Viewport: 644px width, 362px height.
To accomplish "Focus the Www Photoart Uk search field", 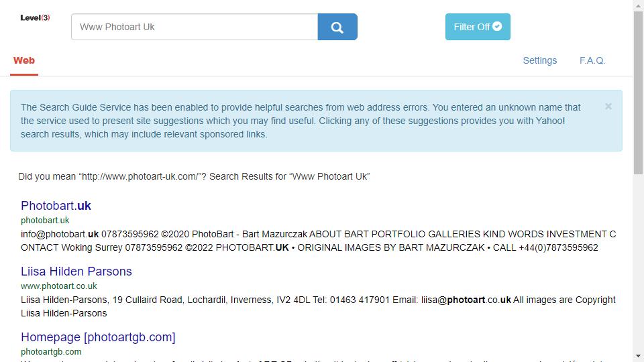I will (195, 27).
